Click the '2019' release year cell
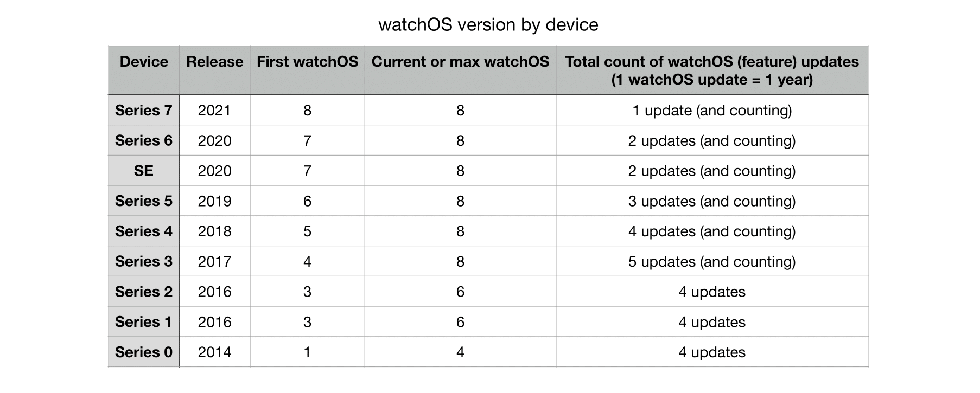This screenshot has width=980, height=393. point(214,201)
